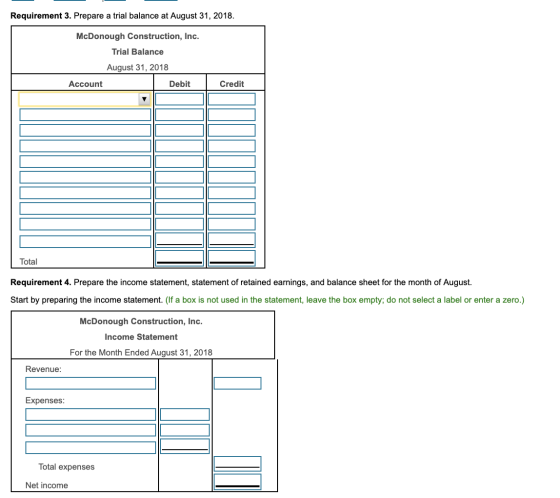Click the 'Net income' label

coord(46,485)
